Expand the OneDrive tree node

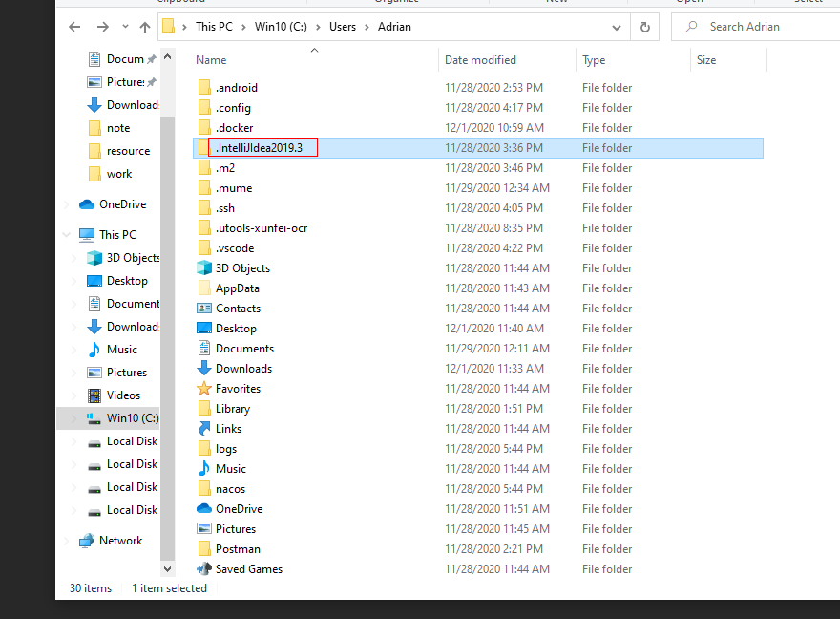(x=67, y=204)
